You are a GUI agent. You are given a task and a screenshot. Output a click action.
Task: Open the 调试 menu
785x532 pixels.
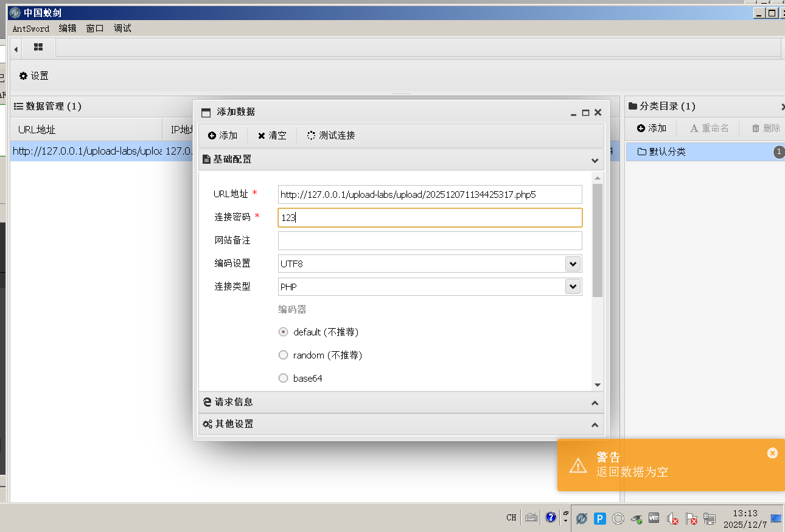[122, 28]
